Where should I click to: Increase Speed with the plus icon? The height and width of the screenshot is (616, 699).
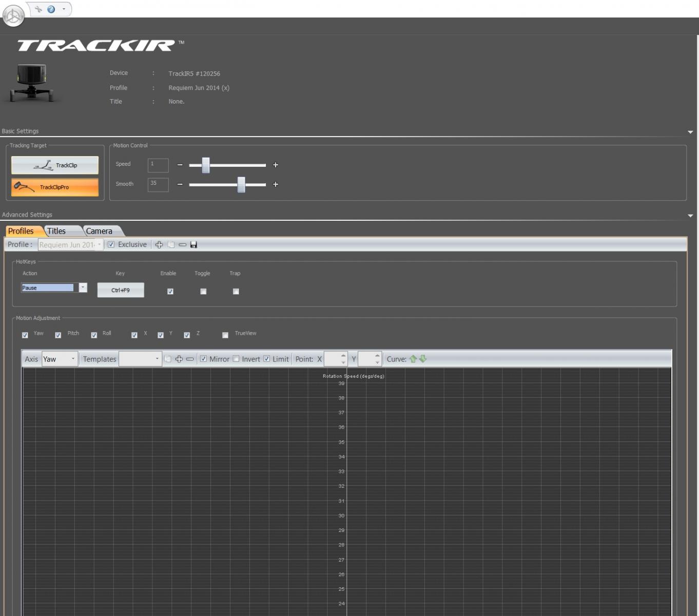276,165
